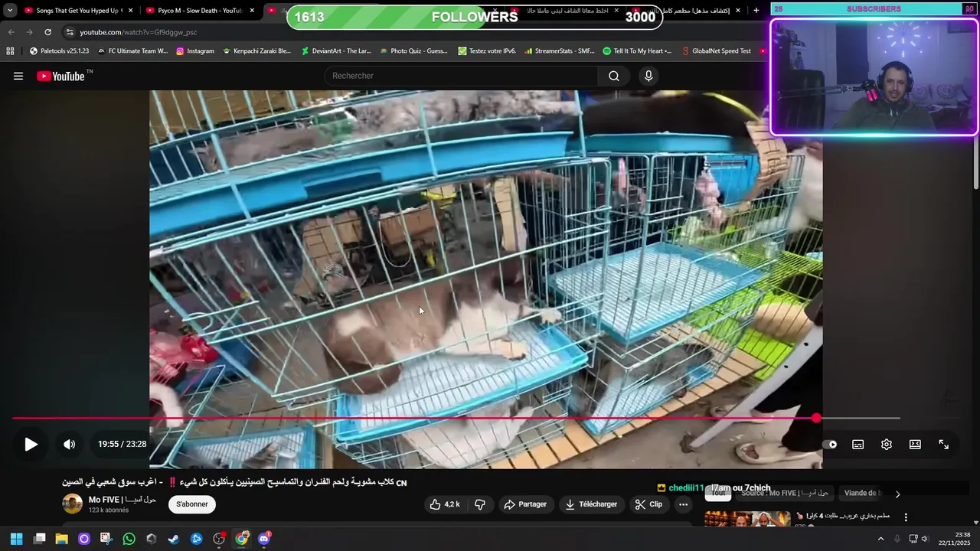Switch to theater mode view
The image size is (980, 551).
coord(915,445)
